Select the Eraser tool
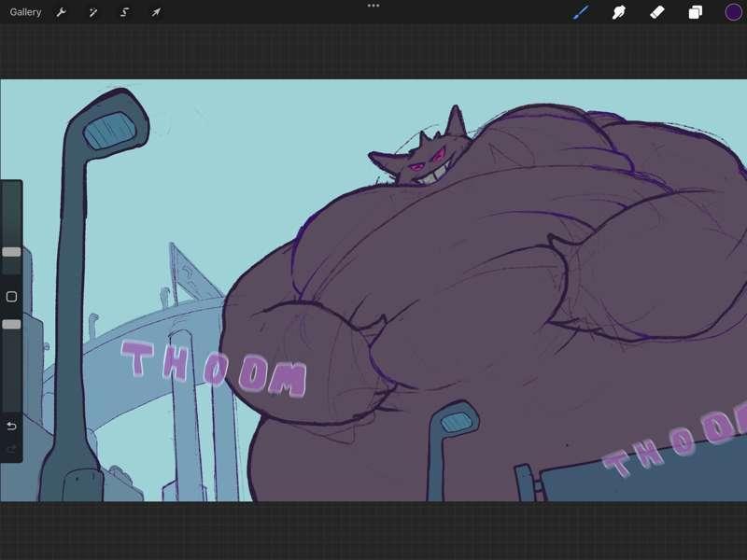This screenshot has width=747, height=560. [x=657, y=12]
